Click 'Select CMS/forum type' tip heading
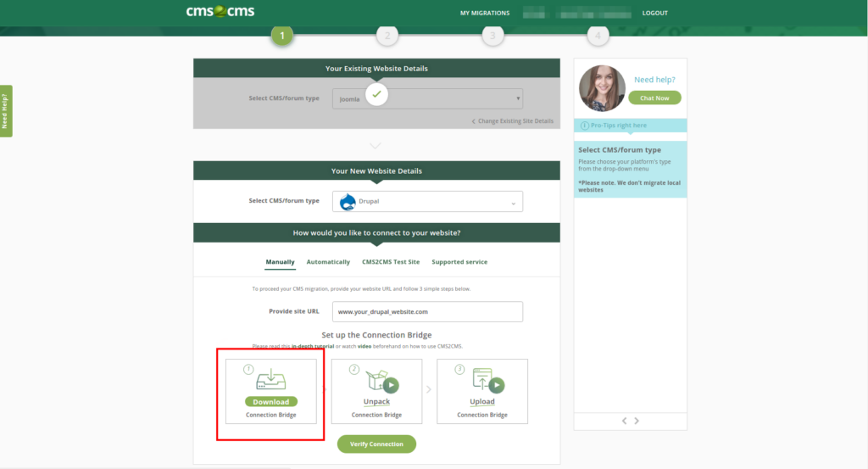The height and width of the screenshot is (469, 868). (x=620, y=150)
